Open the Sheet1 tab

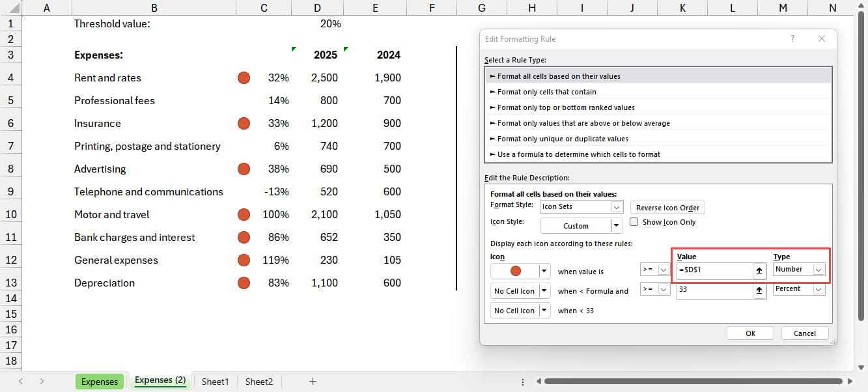click(x=215, y=382)
